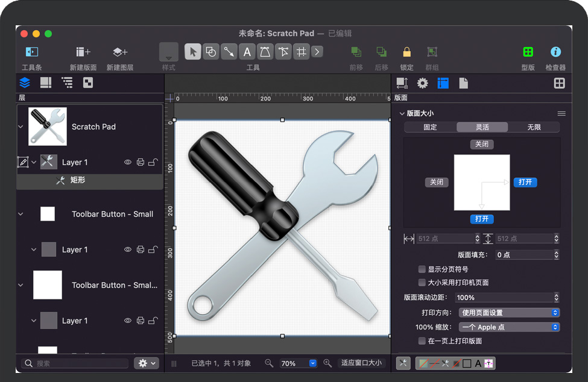Pick the Line connector tool
The height and width of the screenshot is (382, 588).
click(x=229, y=52)
